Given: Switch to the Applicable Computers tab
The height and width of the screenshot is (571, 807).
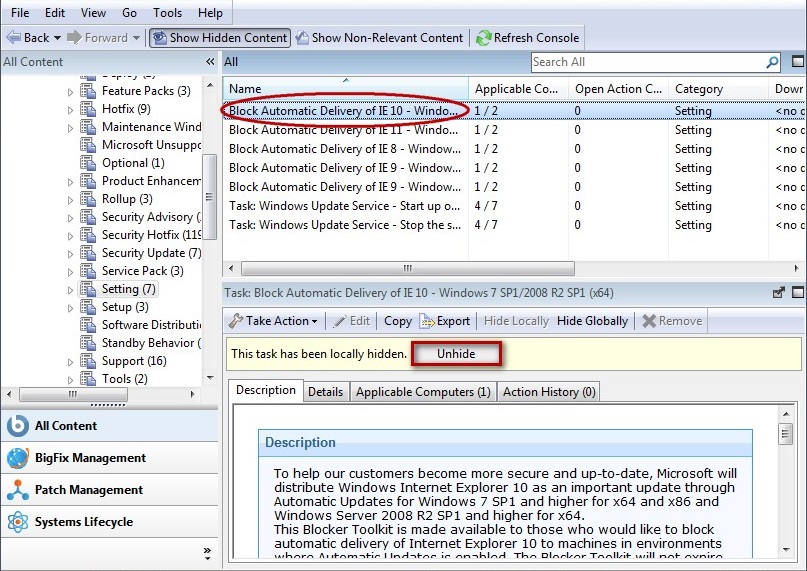Looking at the screenshot, I should [423, 392].
